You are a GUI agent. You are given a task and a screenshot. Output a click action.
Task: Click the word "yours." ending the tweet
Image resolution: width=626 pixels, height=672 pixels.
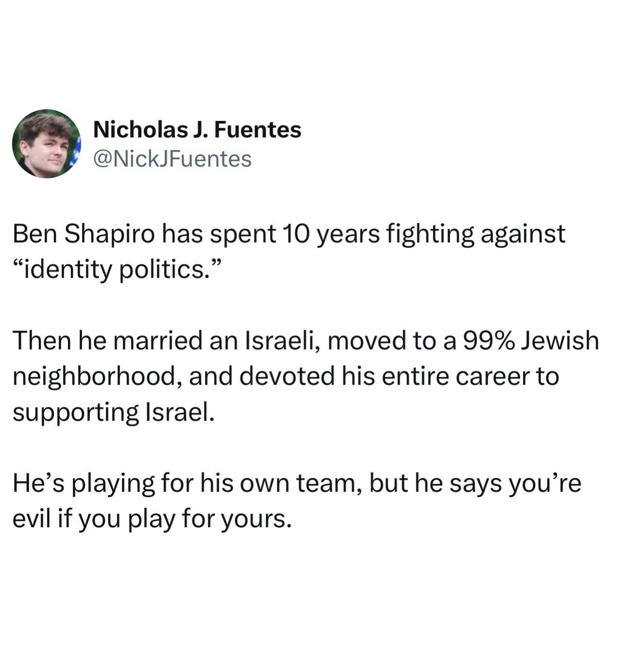click(x=257, y=519)
